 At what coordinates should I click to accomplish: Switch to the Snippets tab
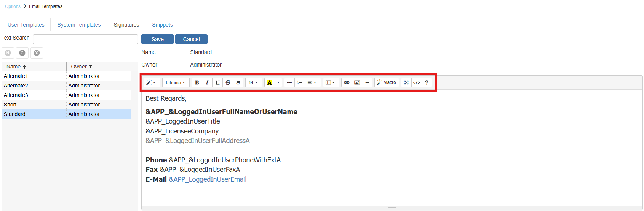tap(162, 25)
